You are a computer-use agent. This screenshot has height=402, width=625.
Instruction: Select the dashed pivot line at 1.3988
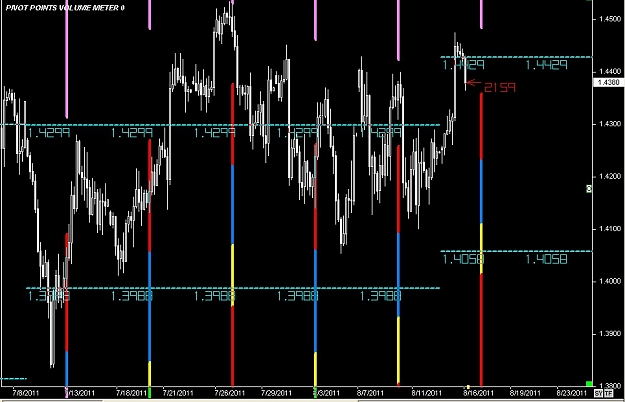pyautogui.click(x=233, y=288)
